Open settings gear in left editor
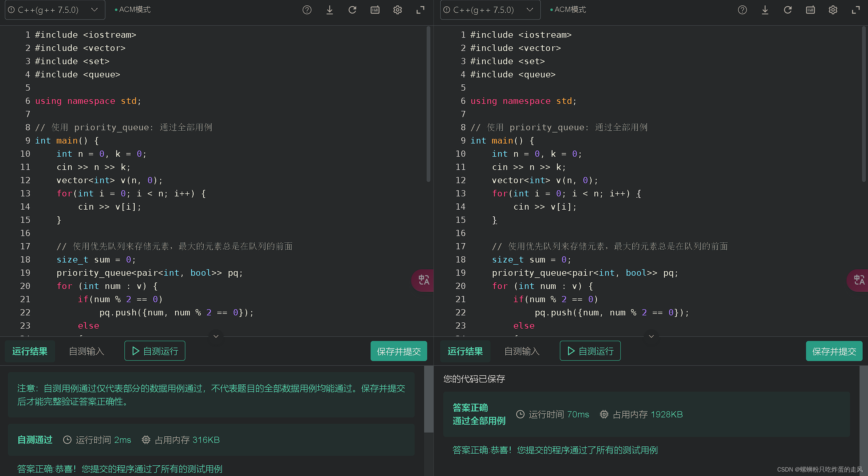 tap(398, 10)
